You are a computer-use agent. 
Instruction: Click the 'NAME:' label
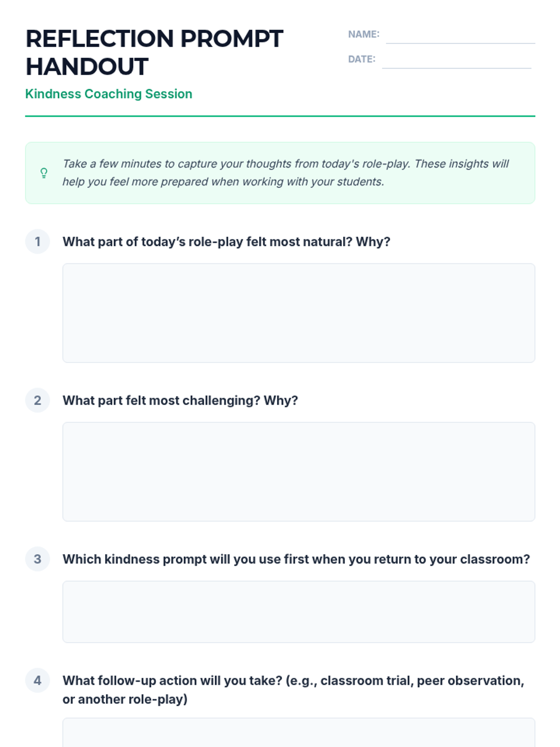pyautogui.click(x=364, y=34)
